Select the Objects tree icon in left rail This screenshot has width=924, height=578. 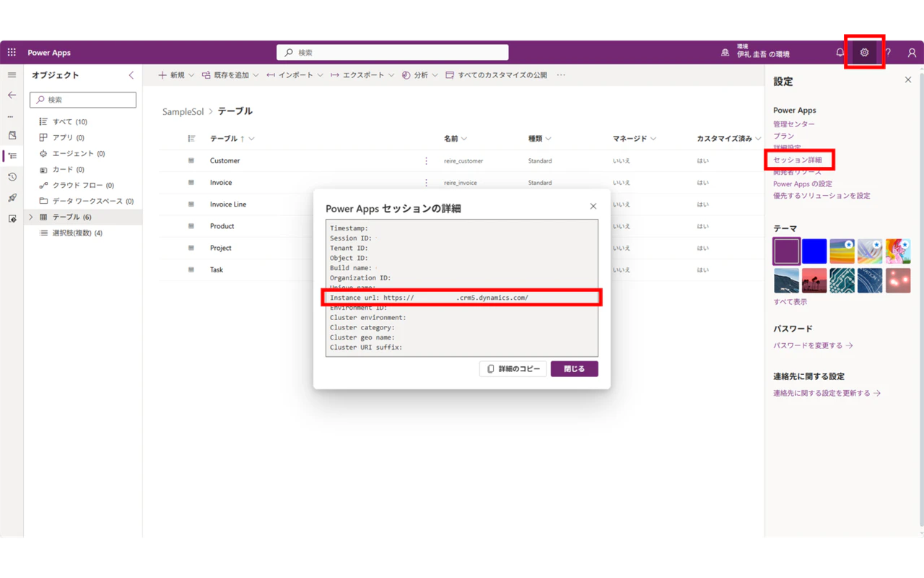tap(12, 156)
